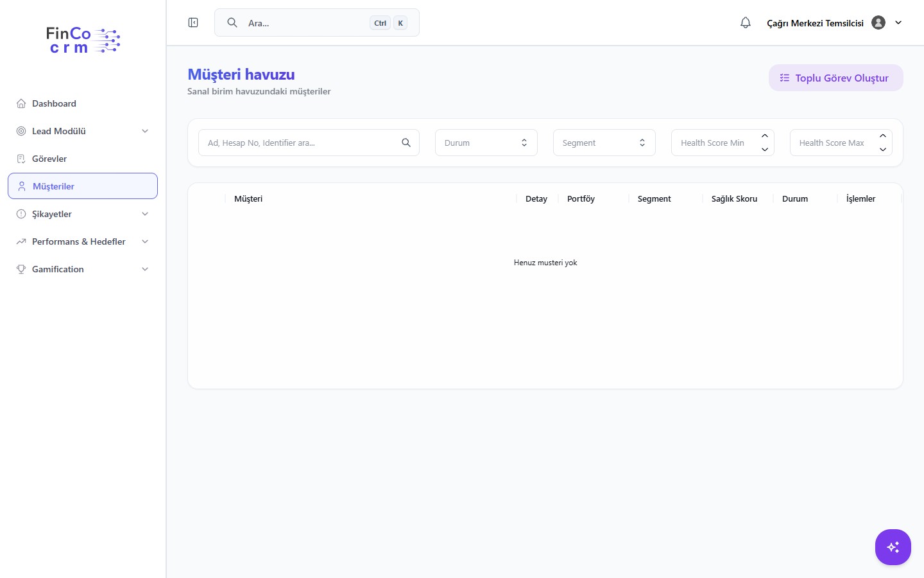Click the Dashboard home icon
Image resolution: width=924 pixels, height=578 pixels.
pyautogui.click(x=21, y=103)
